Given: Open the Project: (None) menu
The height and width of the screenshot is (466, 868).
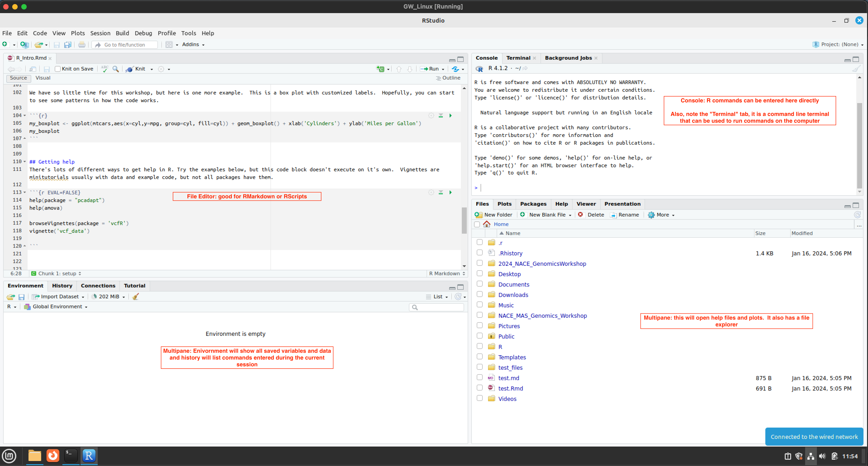Looking at the screenshot, I should pos(838,45).
